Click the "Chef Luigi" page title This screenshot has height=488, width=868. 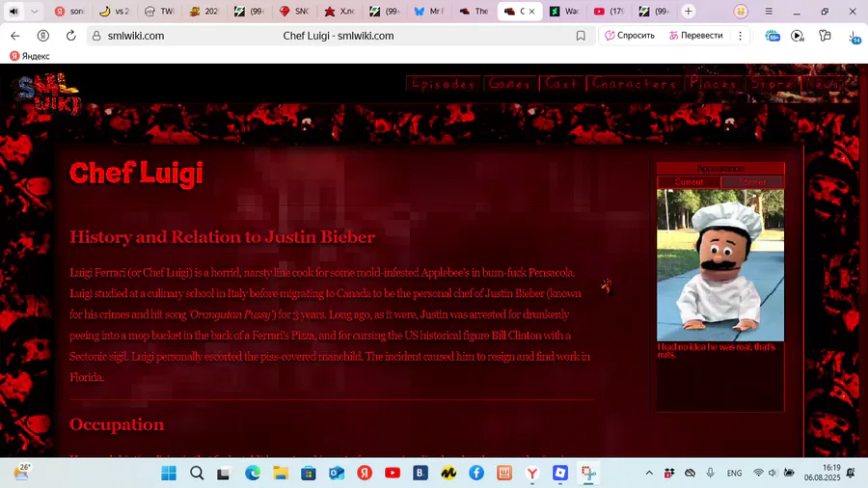tap(136, 174)
